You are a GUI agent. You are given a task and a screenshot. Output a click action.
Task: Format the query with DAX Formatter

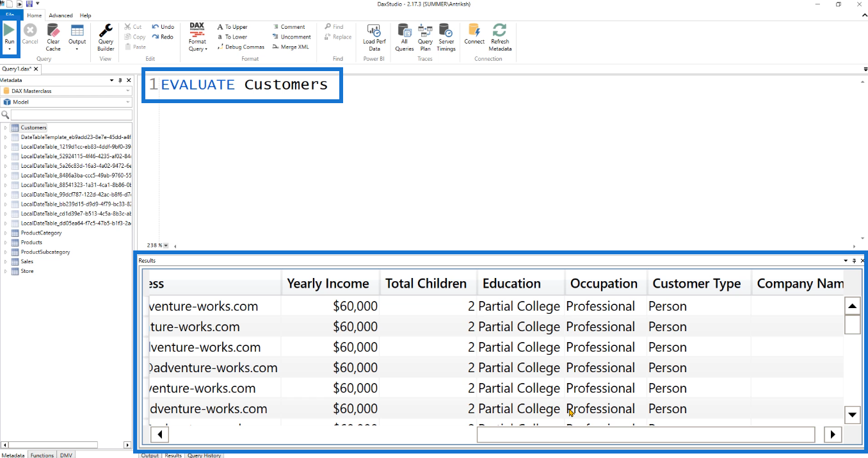click(198, 37)
